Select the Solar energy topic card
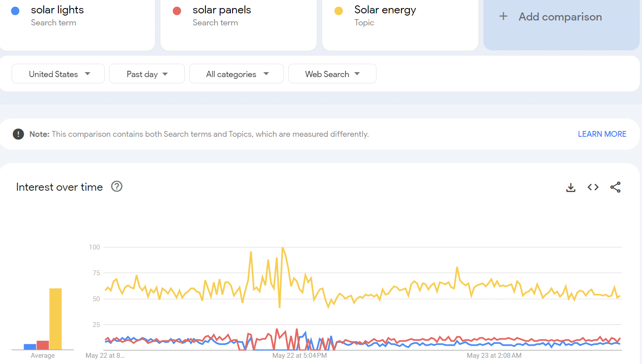Image resolution: width=642 pixels, height=364 pixels. (400, 25)
